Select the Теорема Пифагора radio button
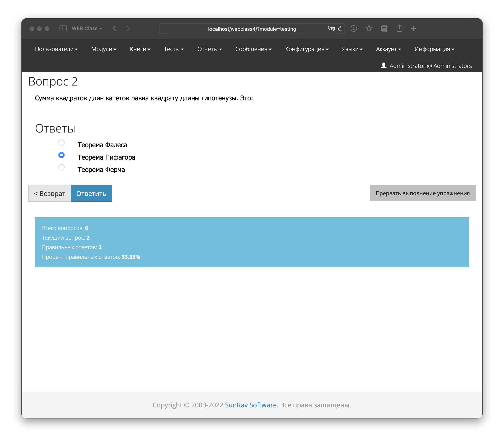 61,155
